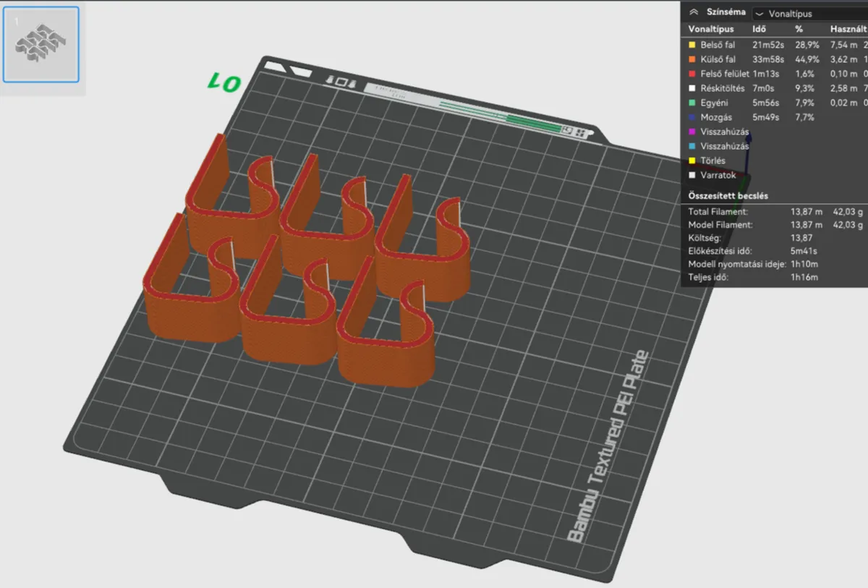
Task: Click the blue Mozgás swatch icon
Action: pos(693,117)
